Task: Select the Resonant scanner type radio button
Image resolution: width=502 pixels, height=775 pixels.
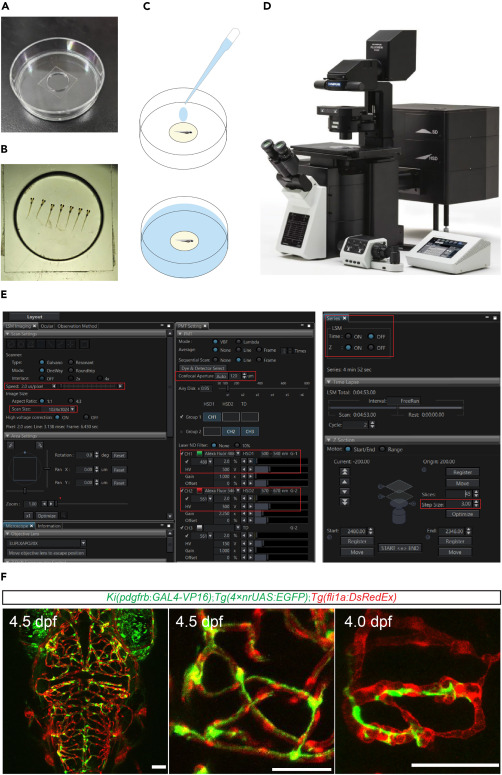Action: (x=71, y=362)
